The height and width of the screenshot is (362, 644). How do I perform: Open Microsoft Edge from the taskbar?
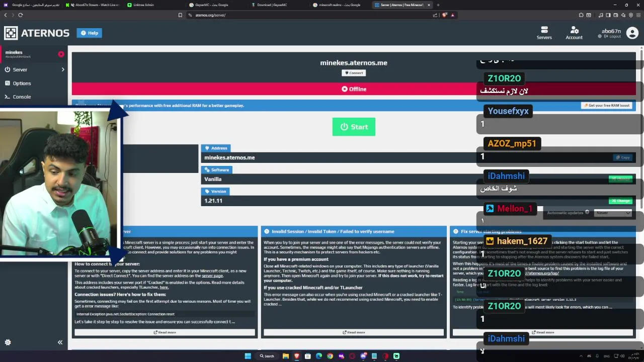[x=319, y=356]
